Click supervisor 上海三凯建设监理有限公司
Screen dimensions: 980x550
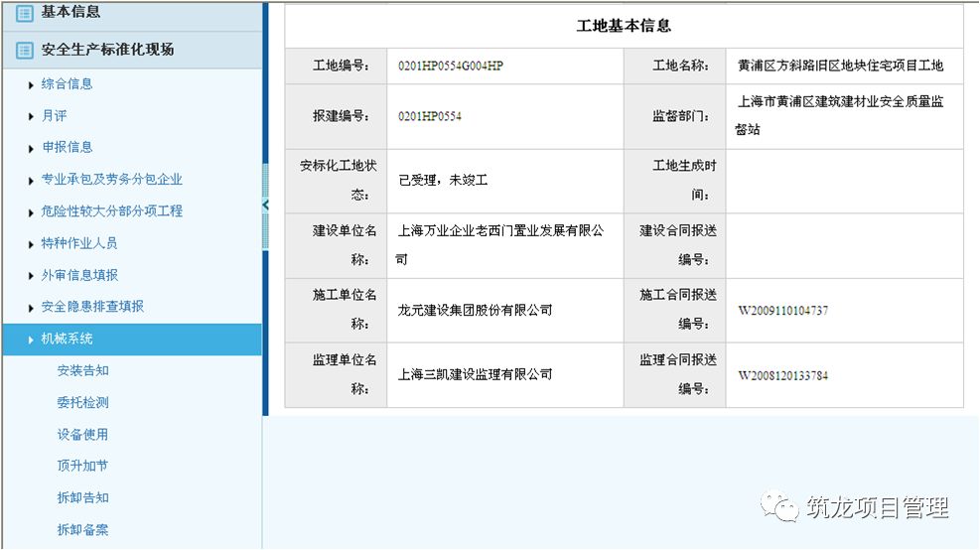tap(475, 374)
